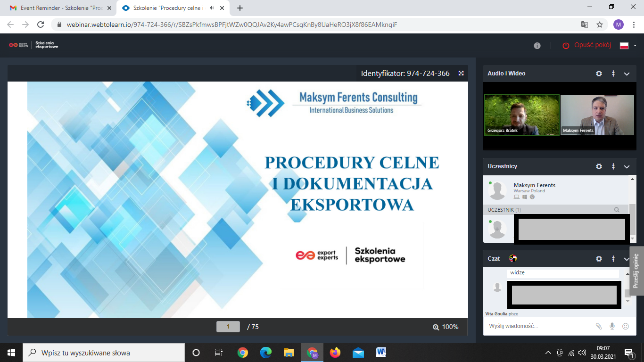This screenshot has width=644, height=362.
Task: Toggle fullscreen for the presentation area
Action: (461, 73)
